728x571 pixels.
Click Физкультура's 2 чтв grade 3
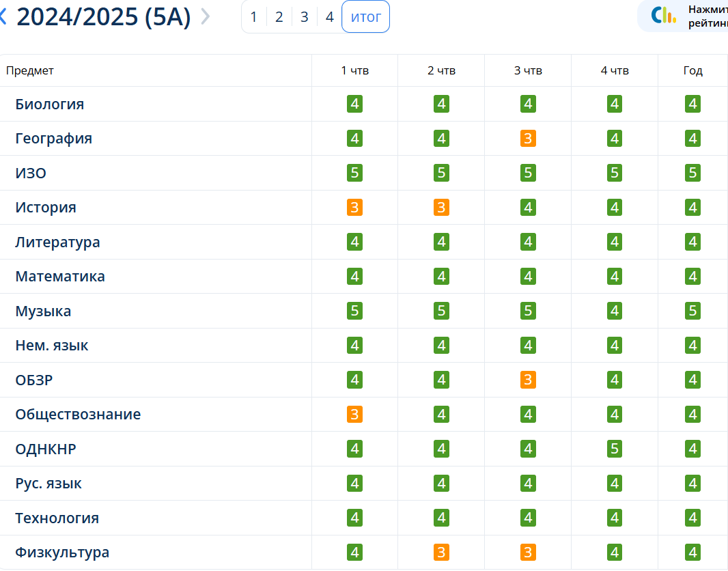(x=442, y=553)
